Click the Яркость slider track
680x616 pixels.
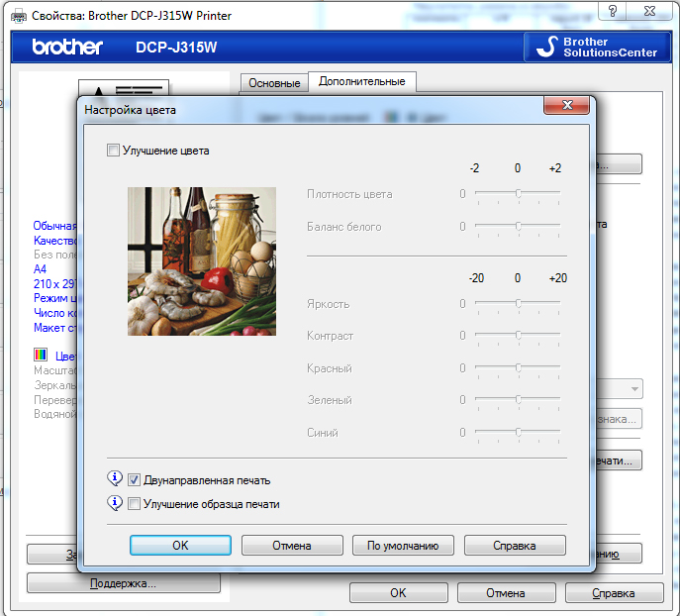click(x=517, y=304)
